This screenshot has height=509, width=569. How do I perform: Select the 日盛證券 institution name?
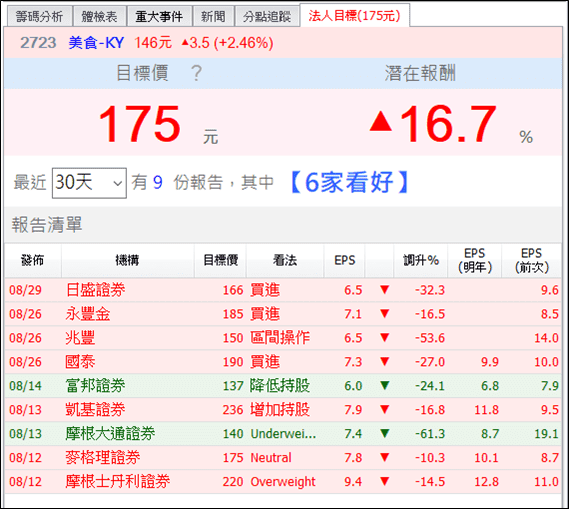click(95, 290)
